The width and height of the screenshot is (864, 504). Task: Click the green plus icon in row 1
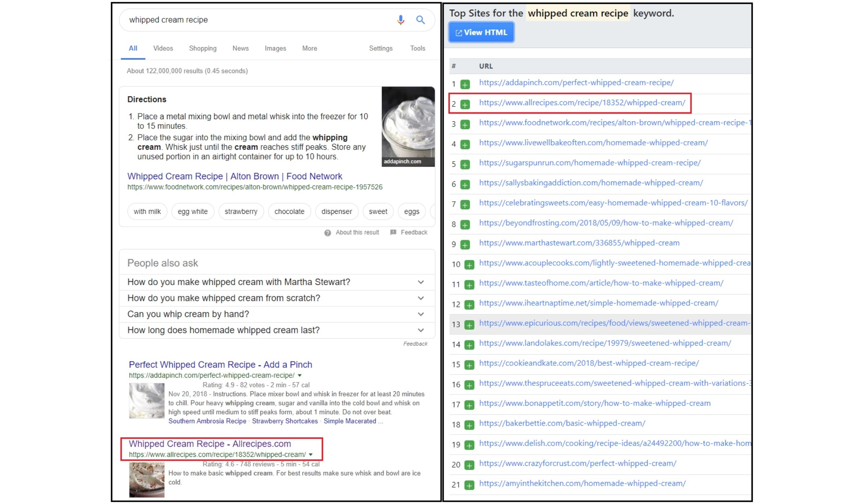click(465, 85)
